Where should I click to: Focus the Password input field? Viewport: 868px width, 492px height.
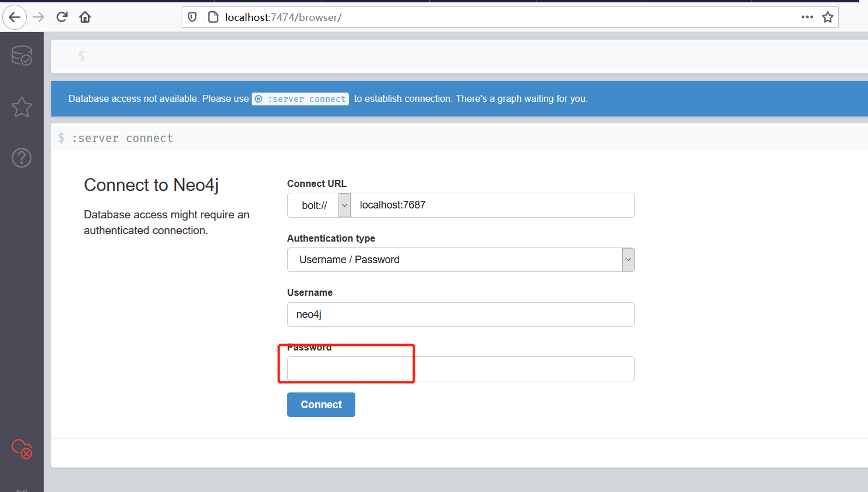pyautogui.click(x=461, y=369)
